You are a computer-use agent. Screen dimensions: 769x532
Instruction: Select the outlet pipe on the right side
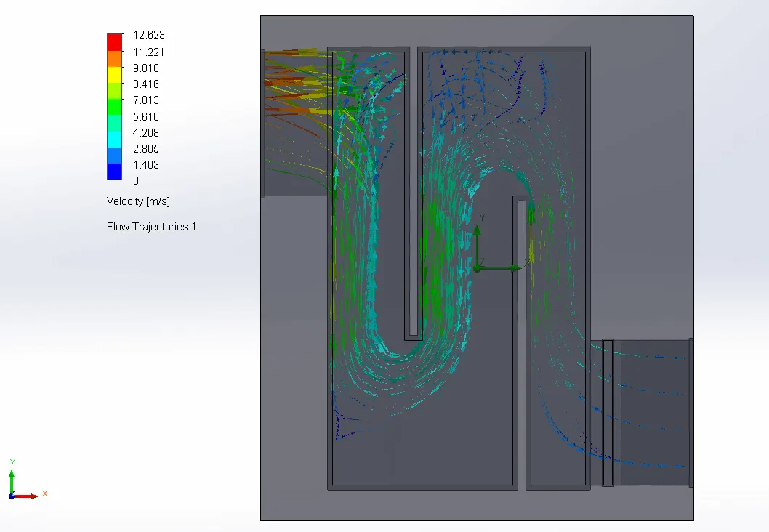pyautogui.click(x=653, y=412)
